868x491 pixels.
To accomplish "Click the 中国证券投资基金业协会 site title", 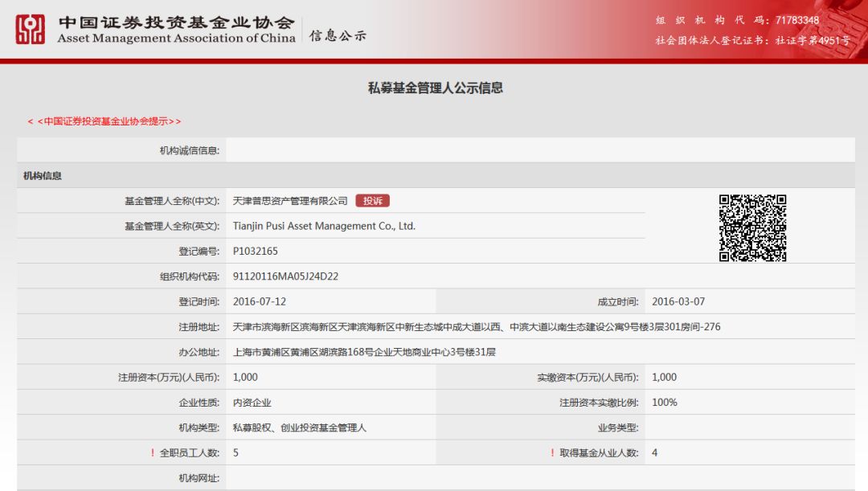I will pyautogui.click(x=177, y=23).
